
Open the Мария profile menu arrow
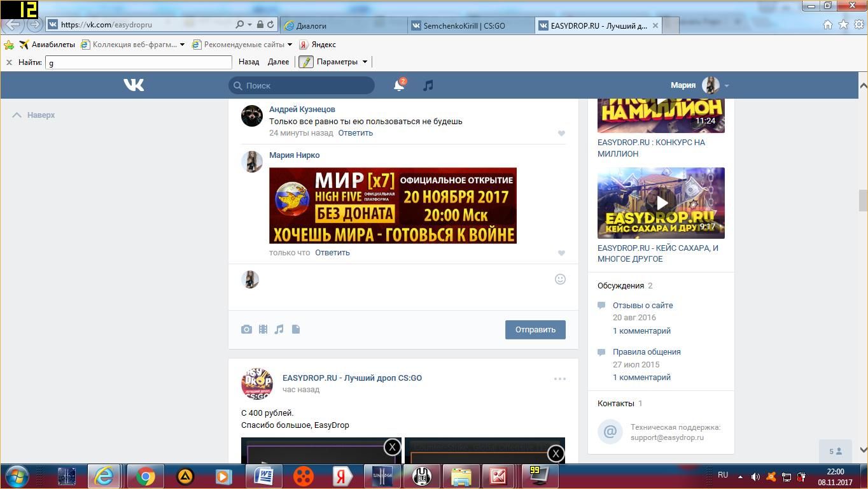[726, 85]
